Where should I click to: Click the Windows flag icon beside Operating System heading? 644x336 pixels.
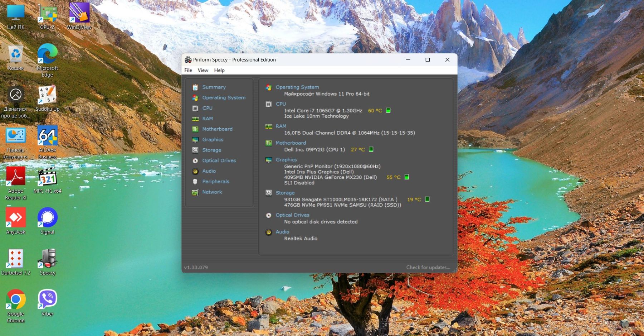[269, 87]
